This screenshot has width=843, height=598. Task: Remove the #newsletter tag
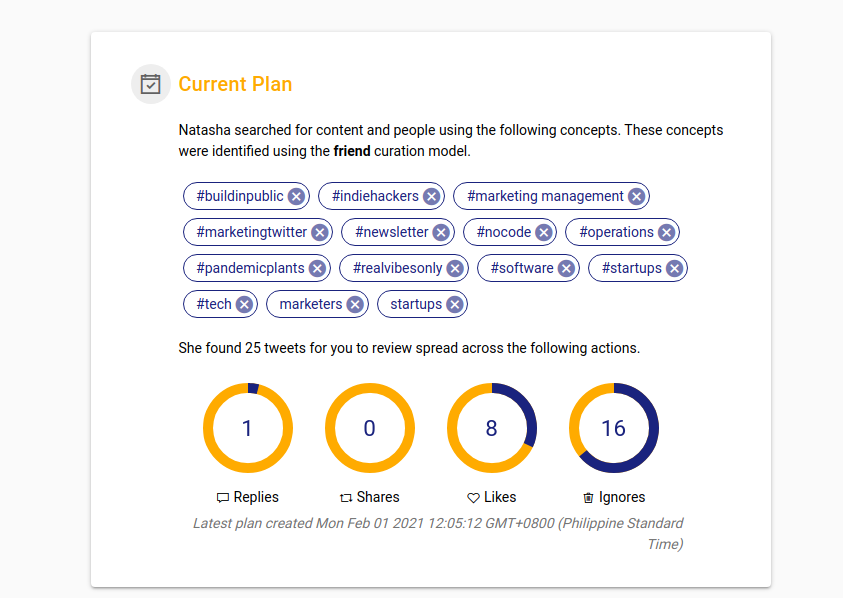coord(441,232)
